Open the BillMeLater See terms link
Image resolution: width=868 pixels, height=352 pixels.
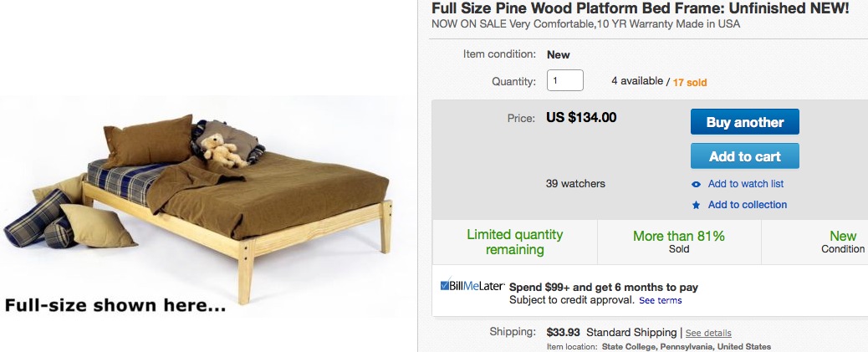coord(661,300)
